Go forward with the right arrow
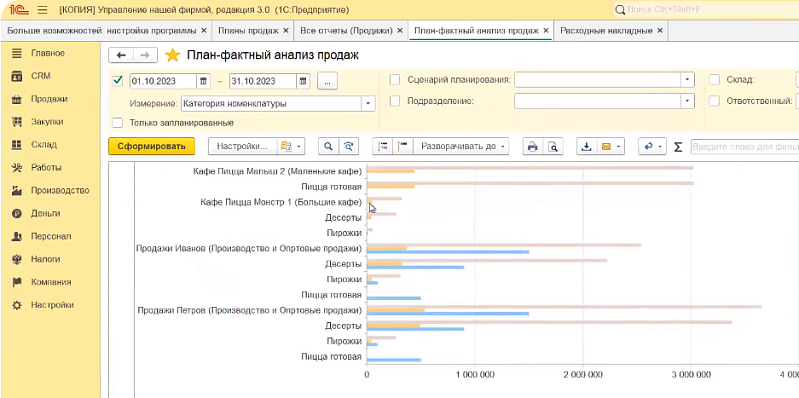 pos(145,55)
